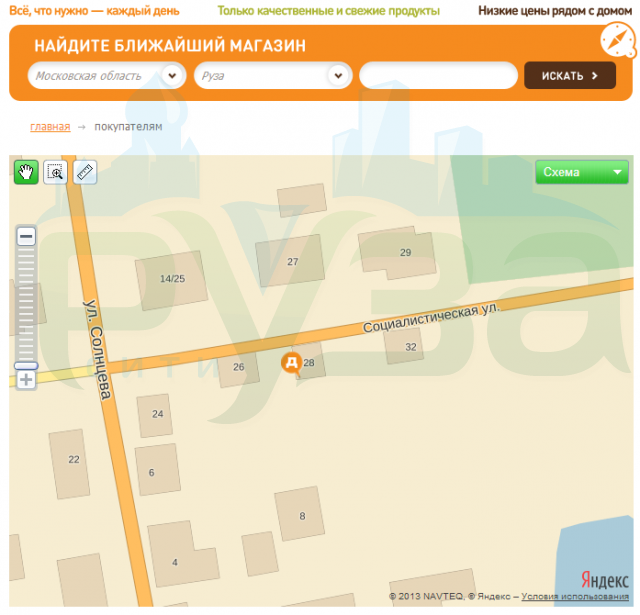Activate the zoom-to-selection magnifier tool
Image resolution: width=640 pixels, height=615 pixels.
pos(55,172)
